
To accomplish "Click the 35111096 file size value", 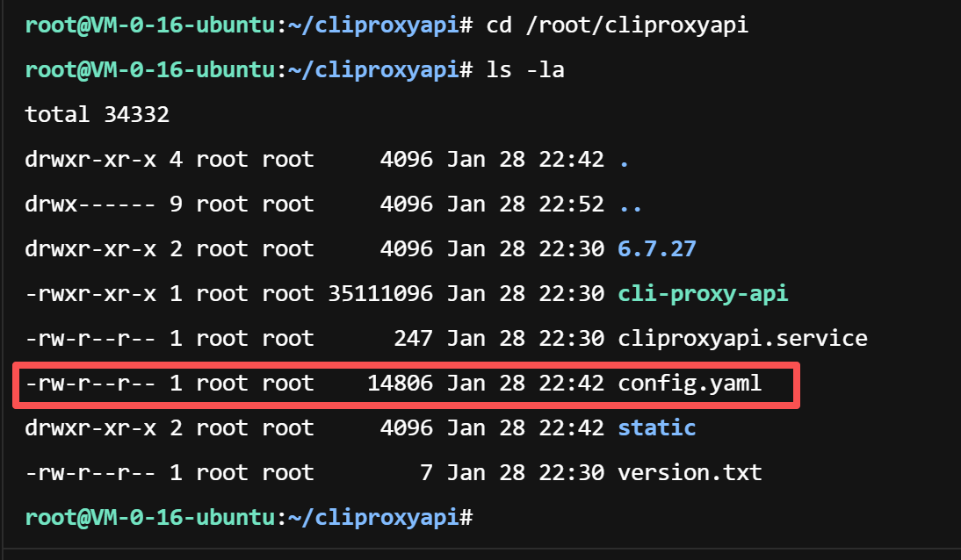I will 380,293.
